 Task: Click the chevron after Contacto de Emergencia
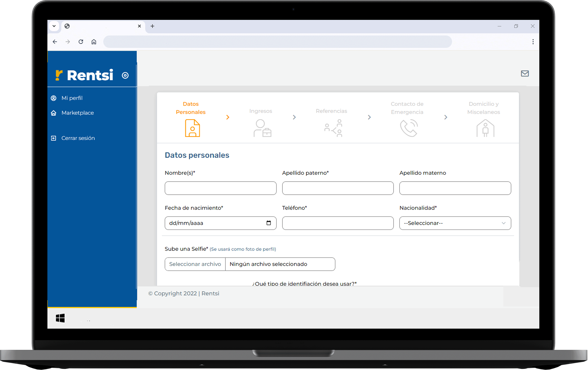point(446,117)
